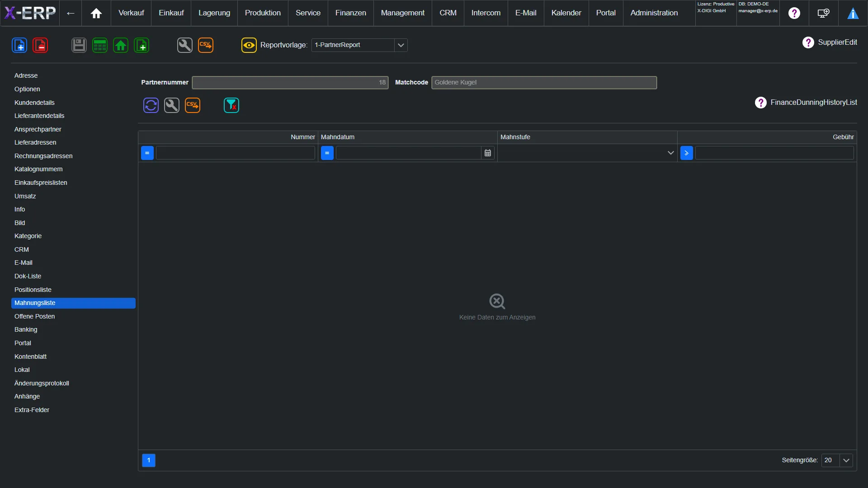Click the Nummer equals filter operator
Viewport: 868px width, 488px height.
pyautogui.click(x=147, y=153)
